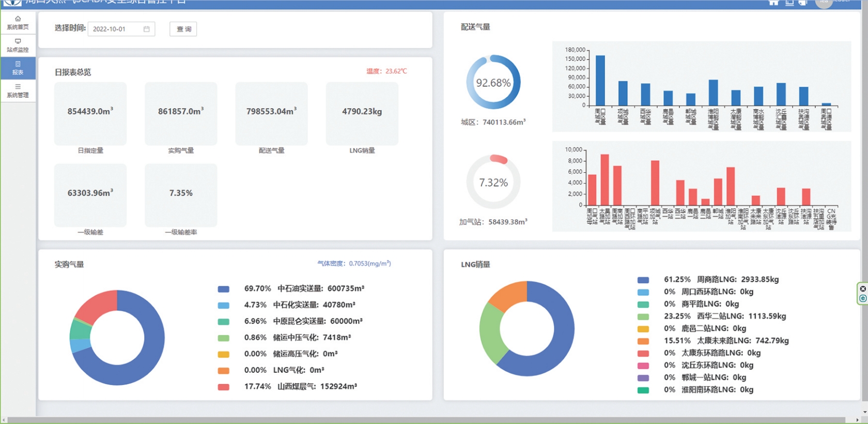The image size is (868, 424).
Task: Open 系统首页 home page in sidebar
Action: tap(18, 23)
